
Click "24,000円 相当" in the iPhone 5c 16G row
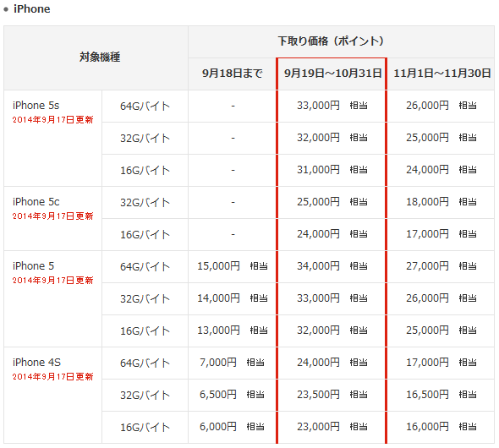pyautogui.click(x=332, y=233)
